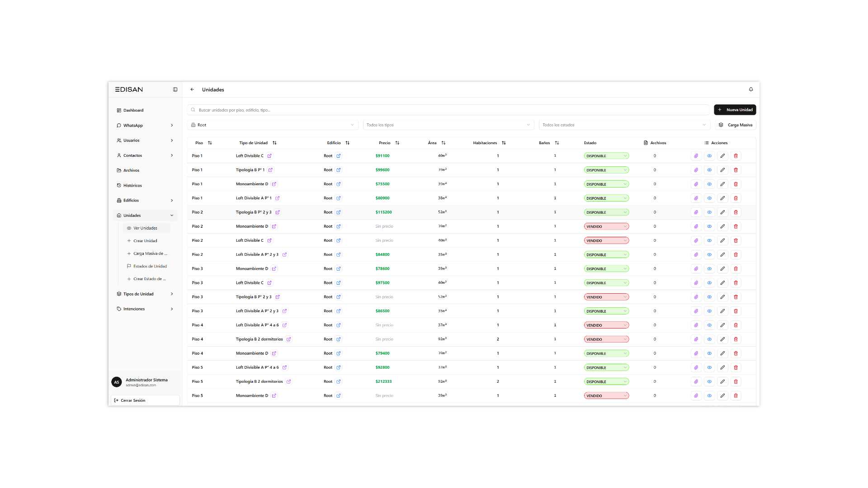Open external link beside Loft Divisible C
The image size is (868, 488).
(269, 156)
